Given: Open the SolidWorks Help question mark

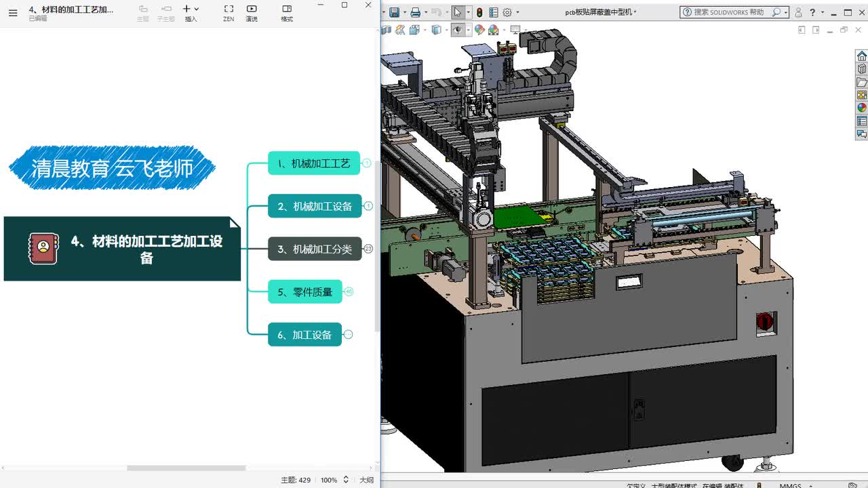Looking at the screenshot, I should click(x=812, y=12).
